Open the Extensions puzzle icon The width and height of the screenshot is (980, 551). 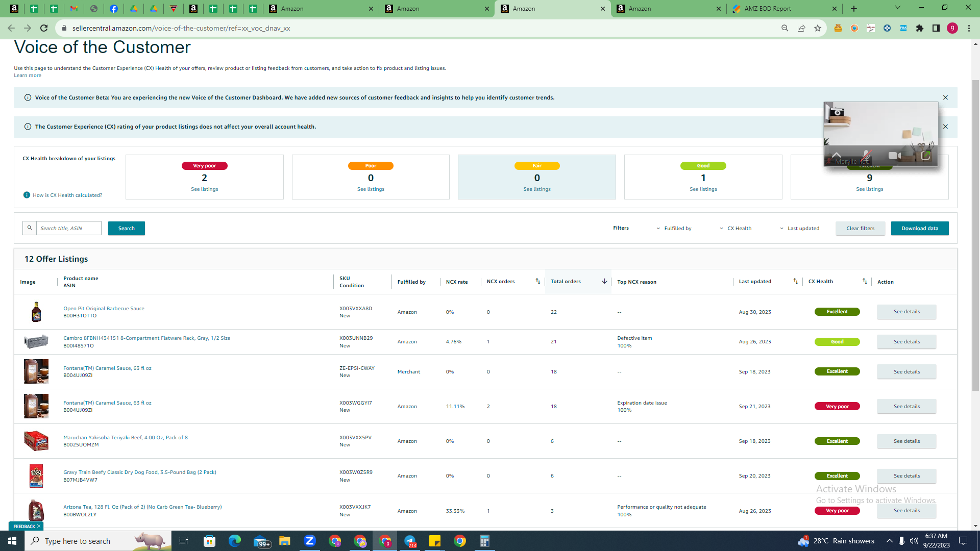[x=920, y=28]
